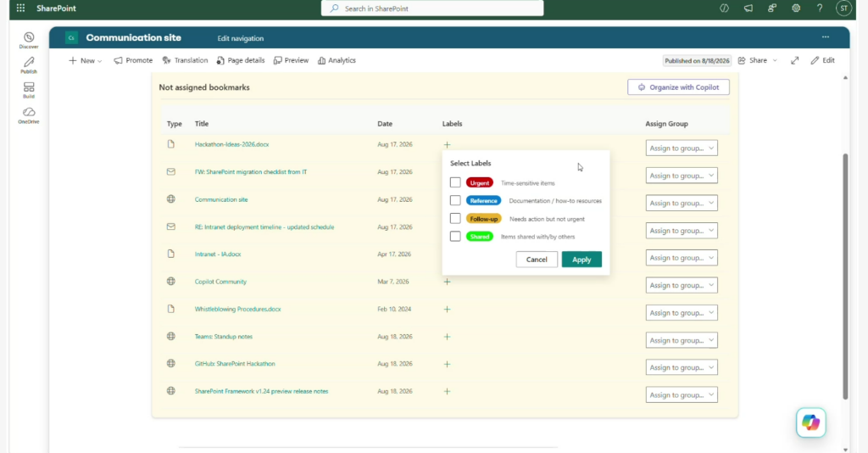The width and height of the screenshot is (868, 453).
Task: Add label to SharePoint Framework v1.24 row
Action: pos(447,391)
